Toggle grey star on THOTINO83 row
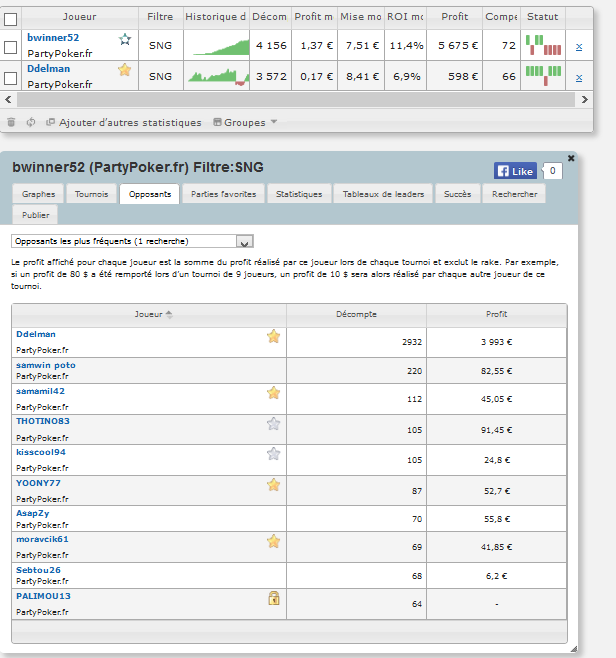 click(274, 424)
